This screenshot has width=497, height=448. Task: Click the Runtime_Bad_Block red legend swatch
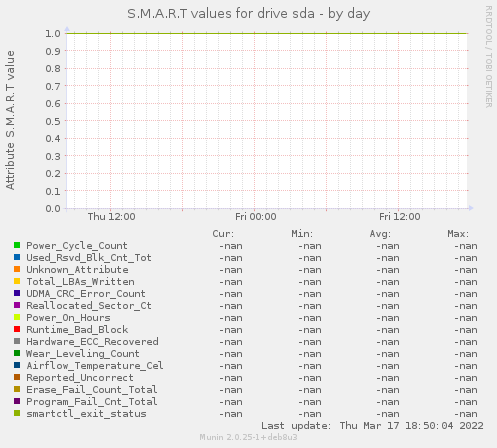(x=17, y=329)
